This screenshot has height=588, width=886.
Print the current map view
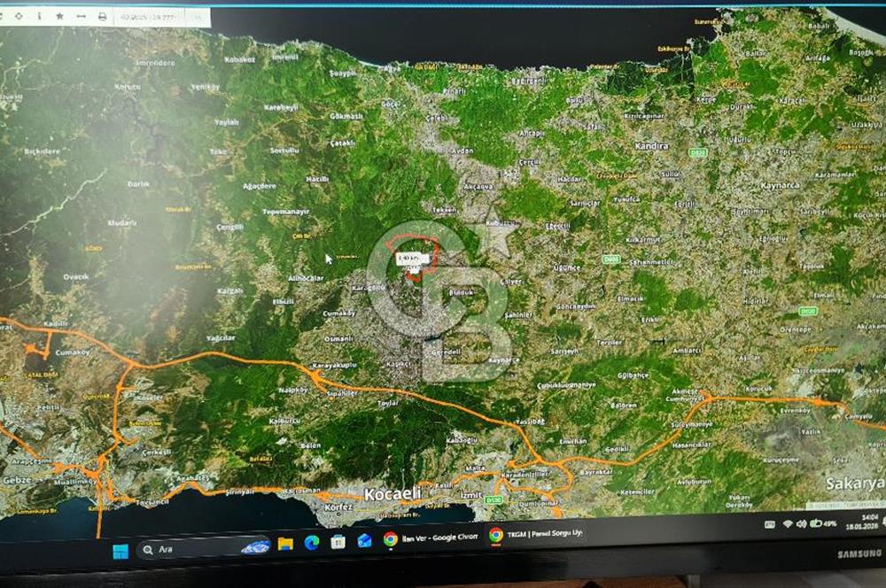coord(100,15)
